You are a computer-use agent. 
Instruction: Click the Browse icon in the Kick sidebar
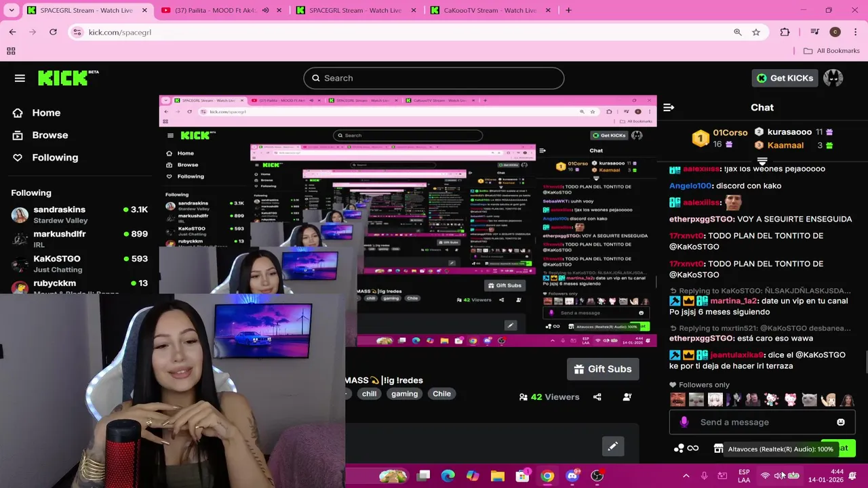pyautogui.click(x=18, y=135)
